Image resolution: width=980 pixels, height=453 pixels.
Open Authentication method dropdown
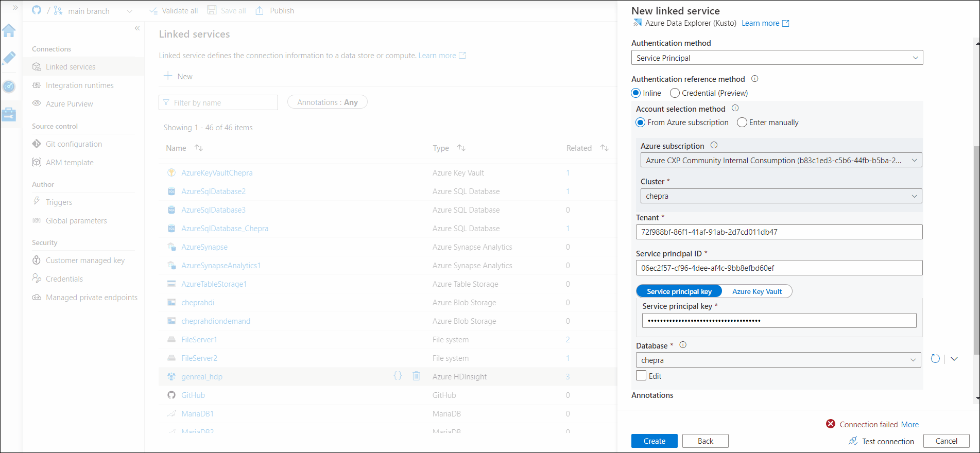coord(777,58)
